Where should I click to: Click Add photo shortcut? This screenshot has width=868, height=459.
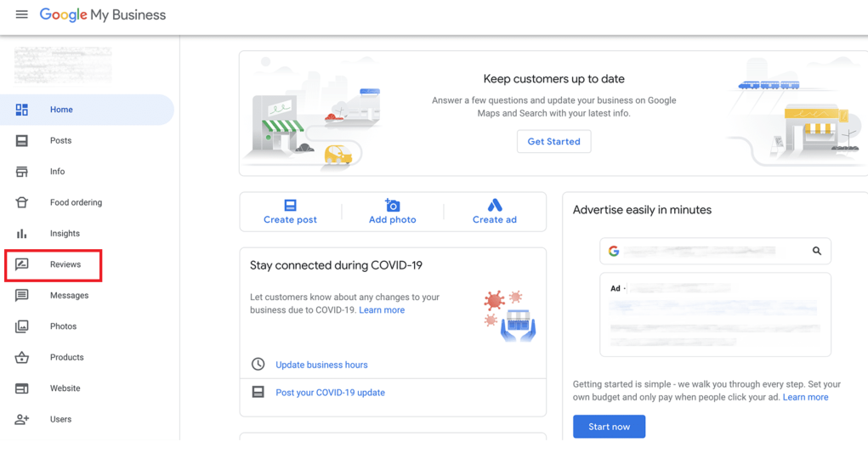(392, 212)
